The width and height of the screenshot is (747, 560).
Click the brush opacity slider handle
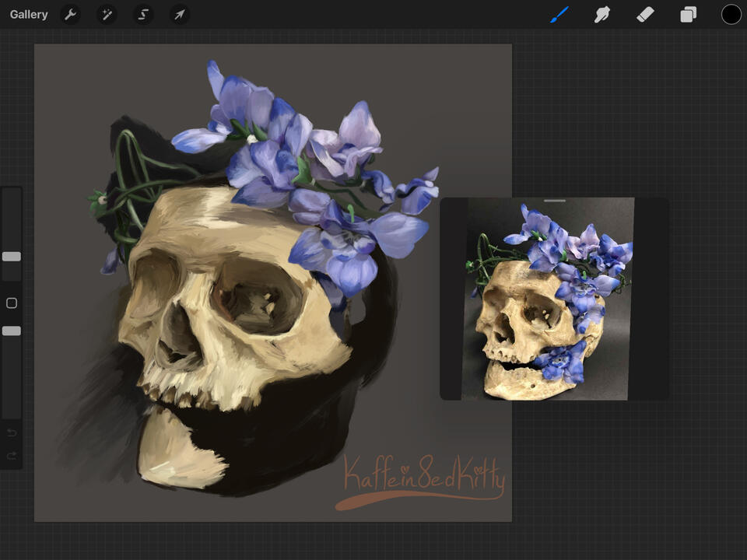pos(12,331)
